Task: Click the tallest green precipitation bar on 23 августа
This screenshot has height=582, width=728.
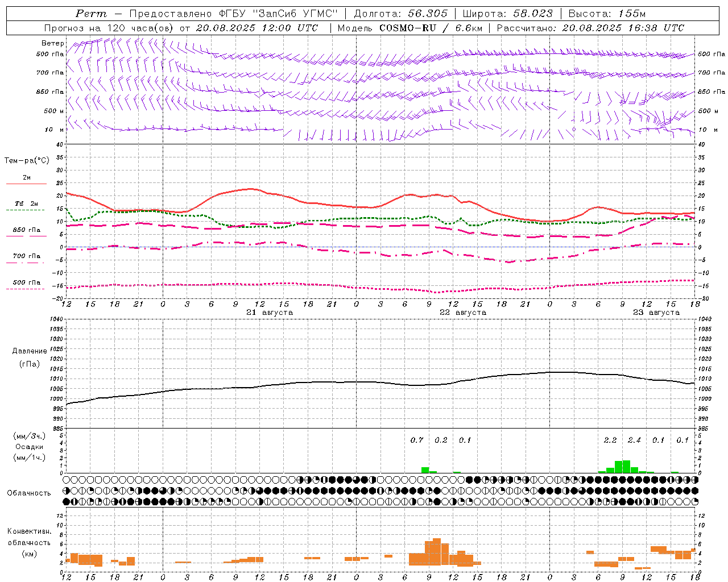Action: click(x=626, y=467)
